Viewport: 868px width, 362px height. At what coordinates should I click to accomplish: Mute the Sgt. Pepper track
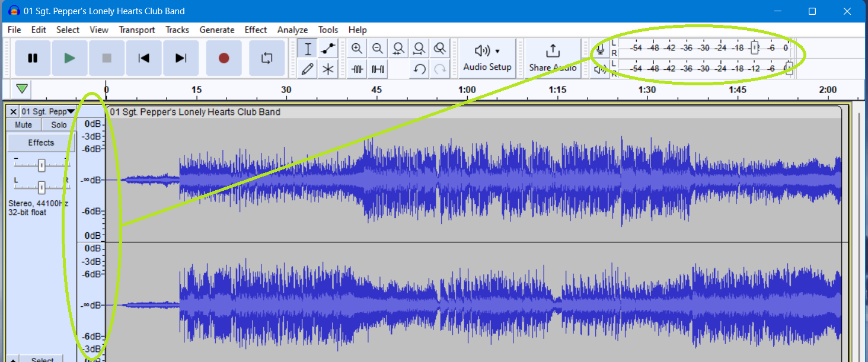pyautogui.click(x=23, y=124)
